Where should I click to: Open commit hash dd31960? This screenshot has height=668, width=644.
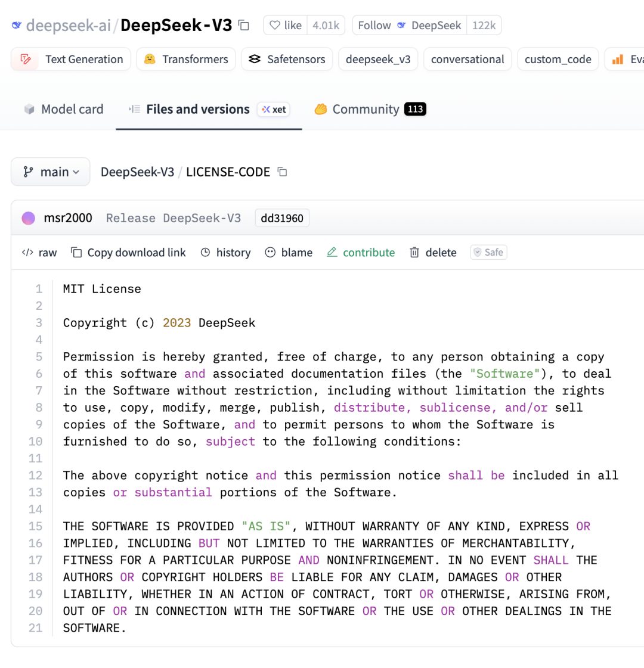click(x=282, y=218)
